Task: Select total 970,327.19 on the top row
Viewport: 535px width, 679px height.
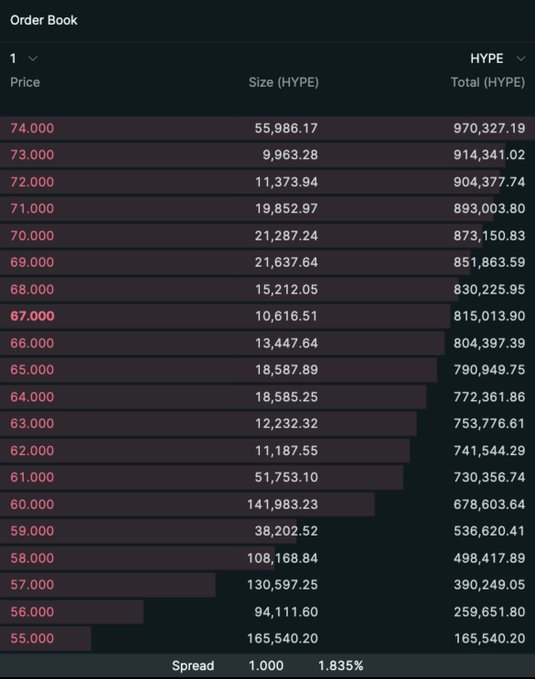Action: (489, 128)
